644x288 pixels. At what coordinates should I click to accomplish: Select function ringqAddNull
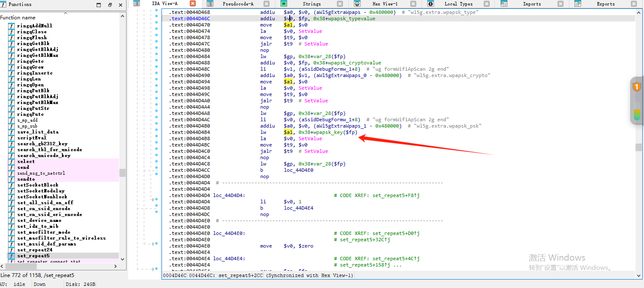[35, 26]
